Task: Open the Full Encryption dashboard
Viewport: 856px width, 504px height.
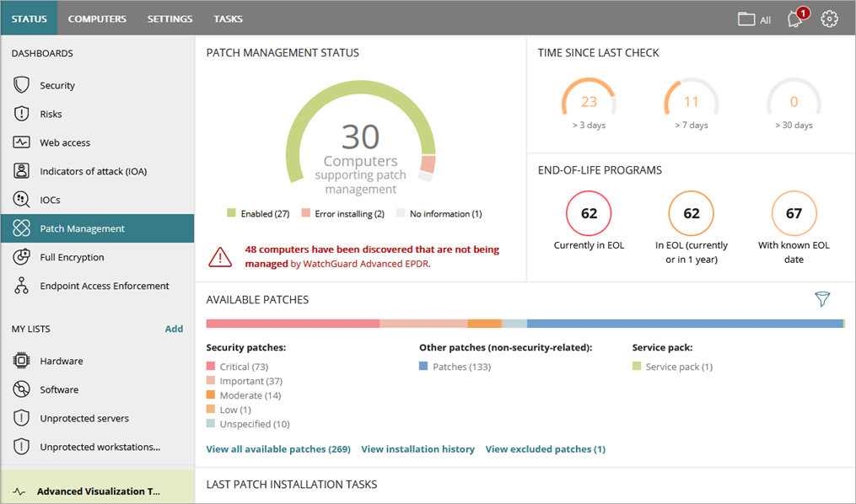Action: [72, 256]
